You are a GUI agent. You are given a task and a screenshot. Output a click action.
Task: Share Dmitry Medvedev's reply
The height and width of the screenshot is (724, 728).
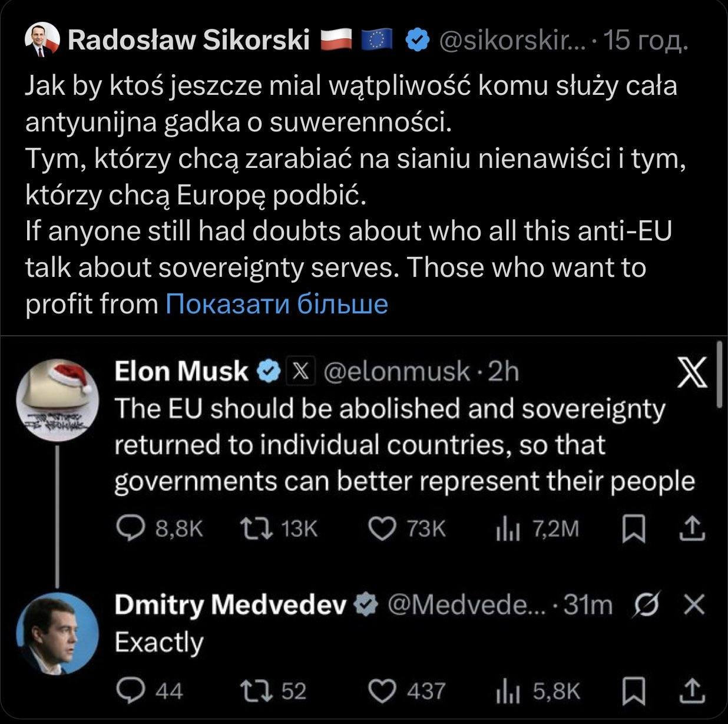[x=692, y=690]
